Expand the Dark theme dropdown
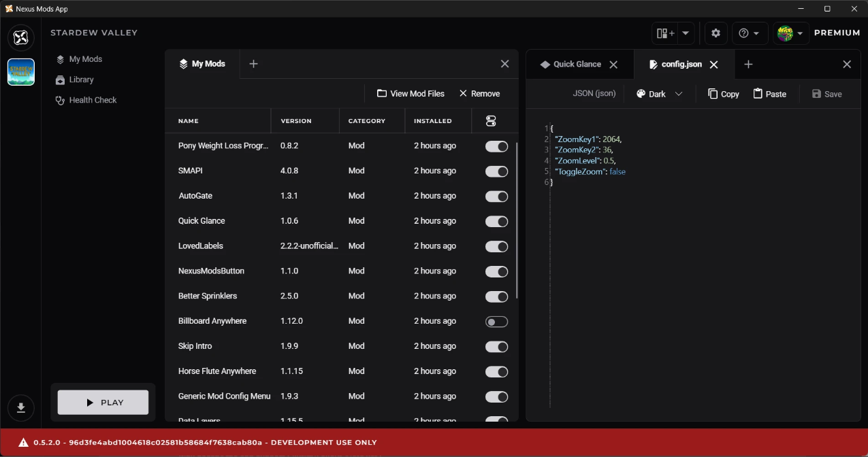 (x=659, y=94)
